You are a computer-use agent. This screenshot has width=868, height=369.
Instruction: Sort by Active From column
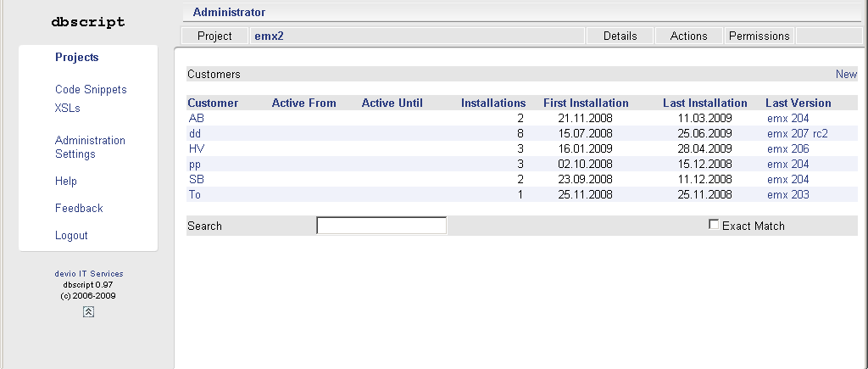(x=304, y=103)
